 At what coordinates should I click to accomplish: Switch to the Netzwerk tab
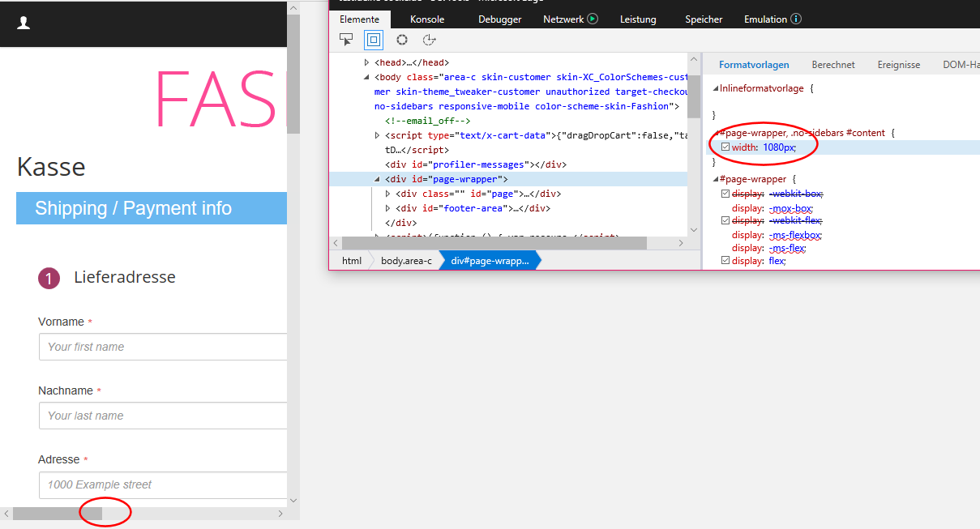click(563, 19)
